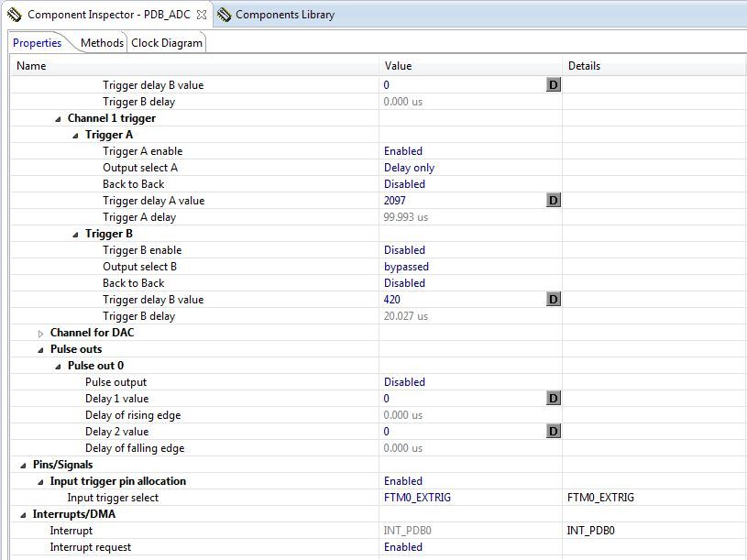Select the Channel 1 trigger label
Image resolution: width=747 pixels, height=560 pixels.
112,118
